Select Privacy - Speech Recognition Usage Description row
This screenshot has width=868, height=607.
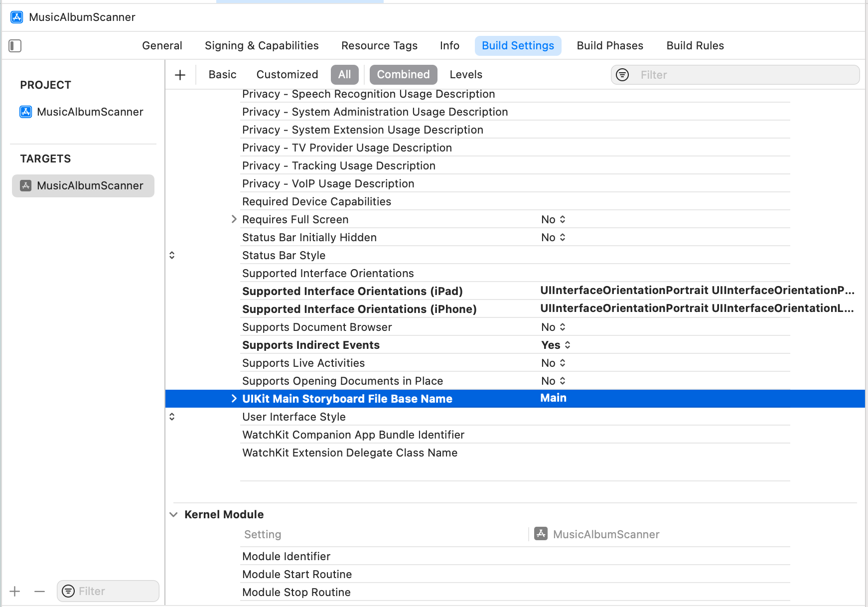click(515, 94)
